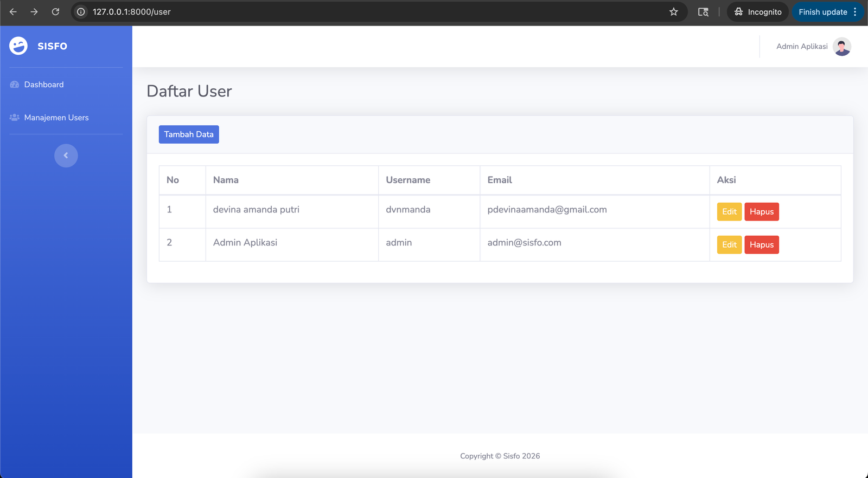Click the SISFO brand text
The height and width of the screenshot is (478, 868).
pyautogui.click(x=53, y=46)
